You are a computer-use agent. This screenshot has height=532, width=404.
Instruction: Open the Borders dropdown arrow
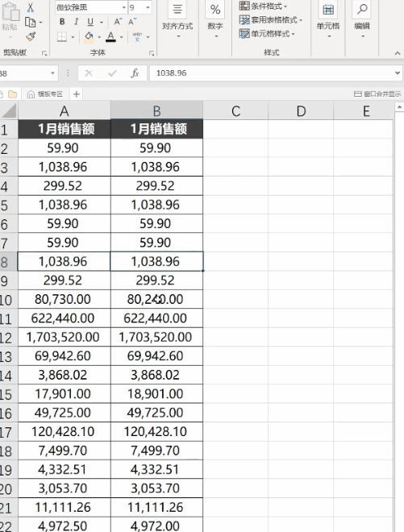(x=73, y=37)
